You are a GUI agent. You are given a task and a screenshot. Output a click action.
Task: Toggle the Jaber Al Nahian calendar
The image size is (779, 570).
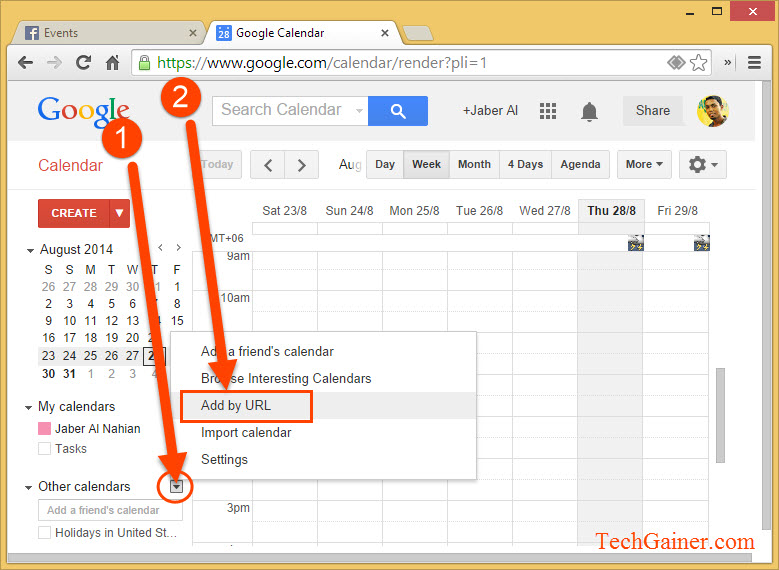pos(44,429)
